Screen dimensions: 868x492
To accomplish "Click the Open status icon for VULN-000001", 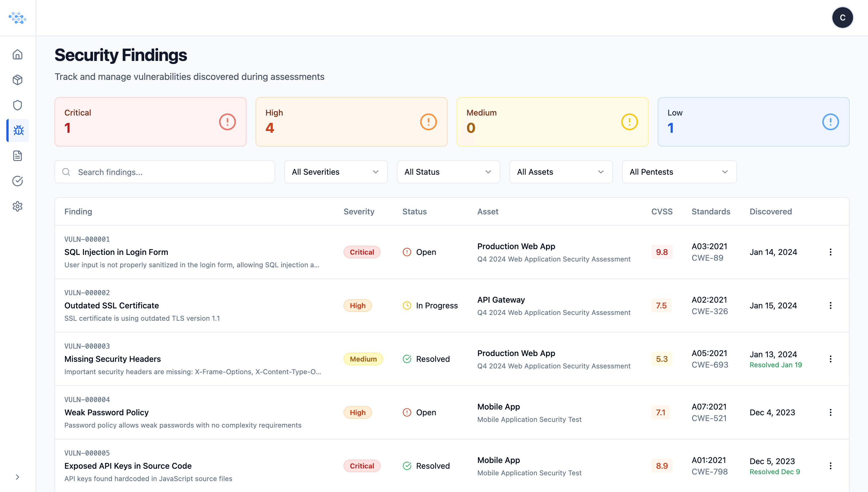I will [x=407, y=252].
